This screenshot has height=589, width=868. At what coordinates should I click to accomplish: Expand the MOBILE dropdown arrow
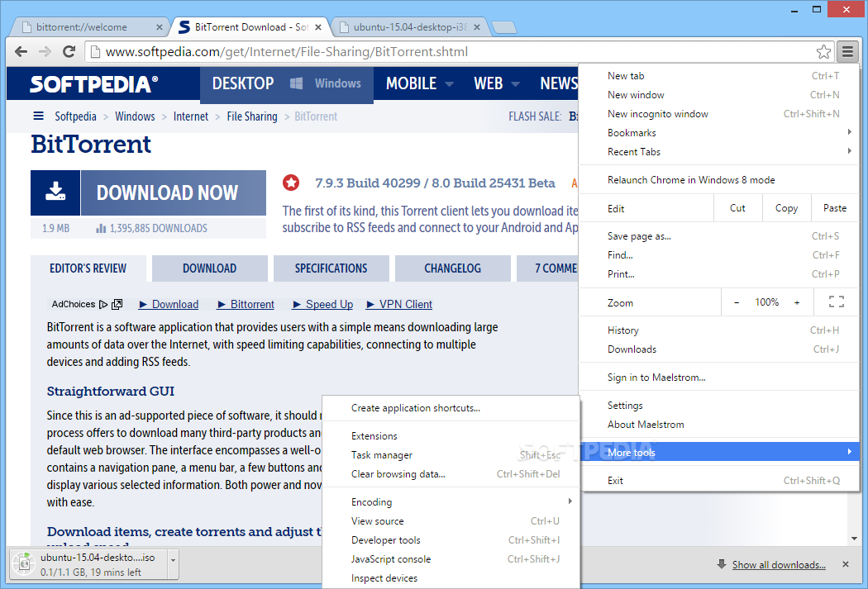[450, 84]
